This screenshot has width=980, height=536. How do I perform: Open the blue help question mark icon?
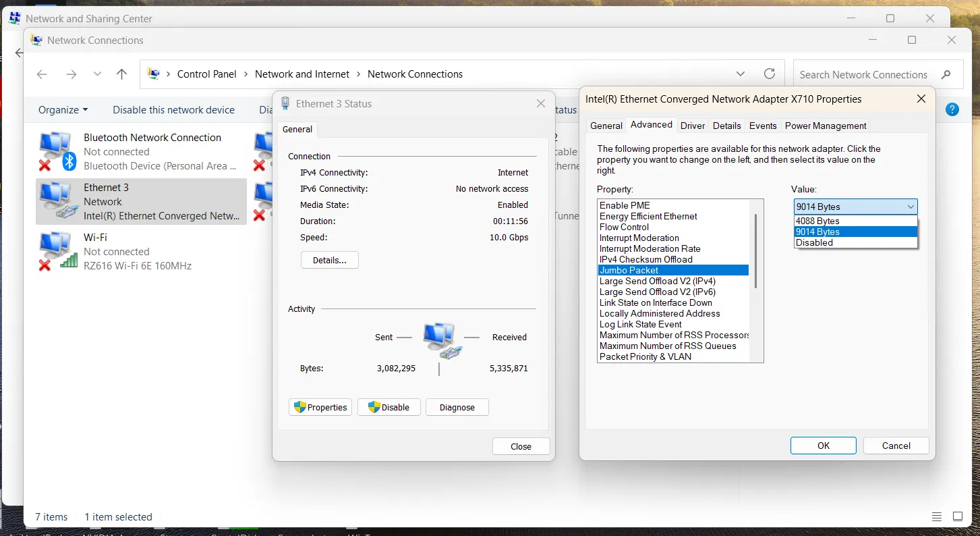coord(952,109)
